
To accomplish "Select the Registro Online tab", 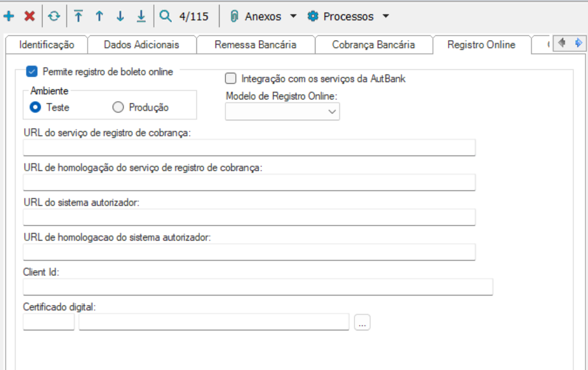I will point(481,45).
